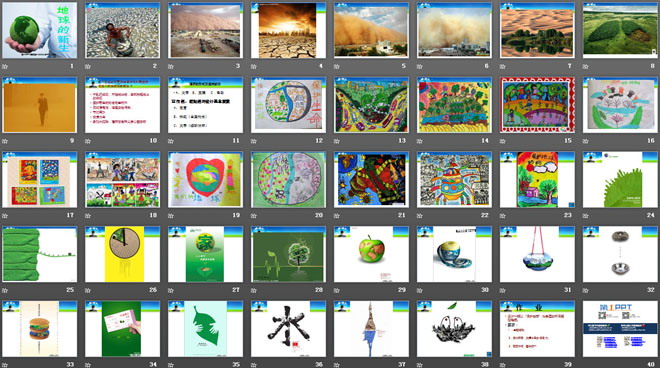Select slide 36 水 calligraphy poster
Image resolution: width=660 pixels, height=368 pixels.
click(288, 328)
